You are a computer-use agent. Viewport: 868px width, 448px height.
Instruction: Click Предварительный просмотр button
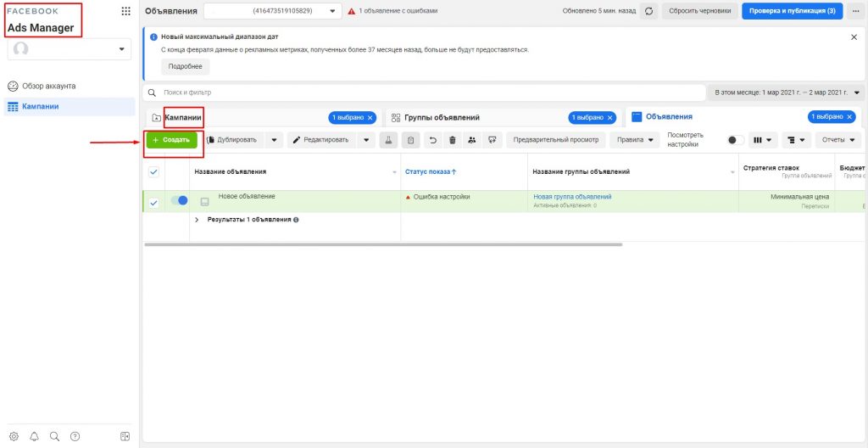(556, 140)
